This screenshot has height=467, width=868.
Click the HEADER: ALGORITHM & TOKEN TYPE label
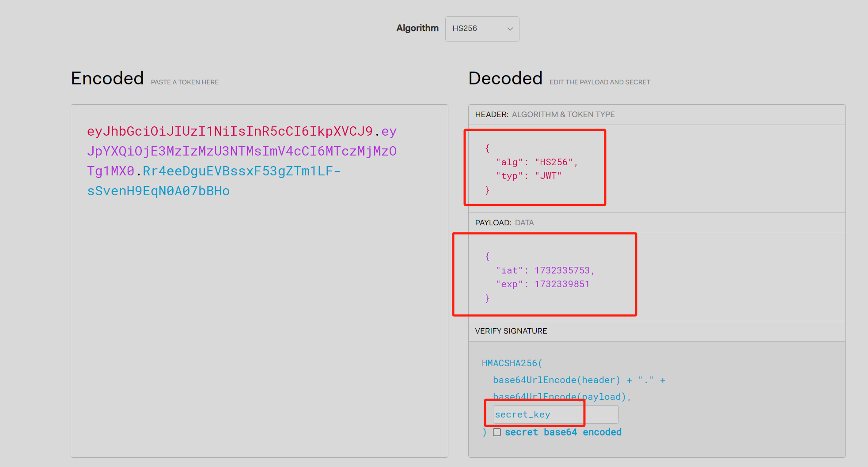[x=544, y=114]
